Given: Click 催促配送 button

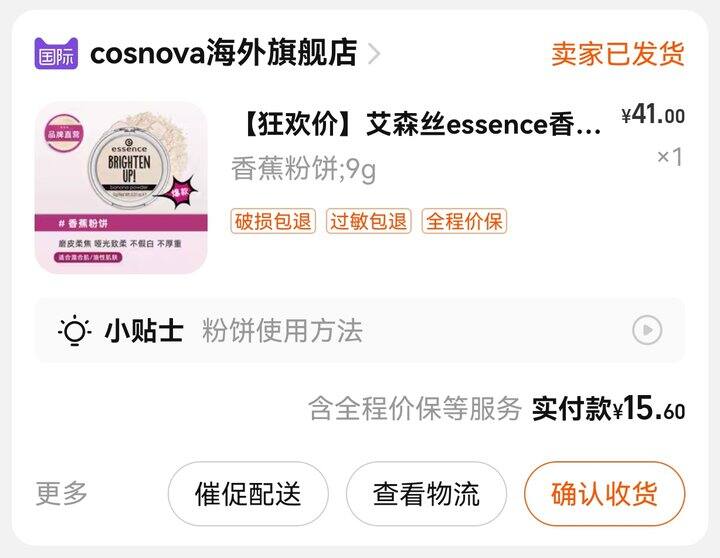Looking at the screenshot, I should pyautogui.click(x=248, y=494).
